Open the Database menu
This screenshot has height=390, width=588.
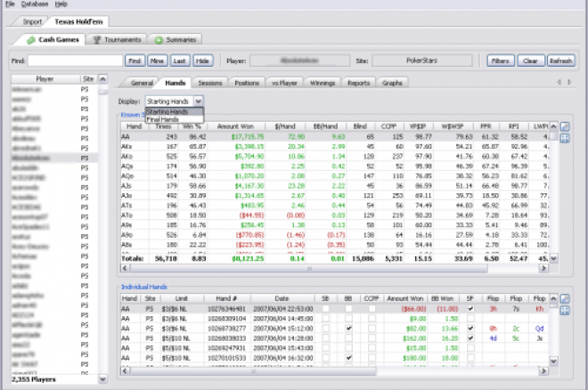tap(35, 4)
